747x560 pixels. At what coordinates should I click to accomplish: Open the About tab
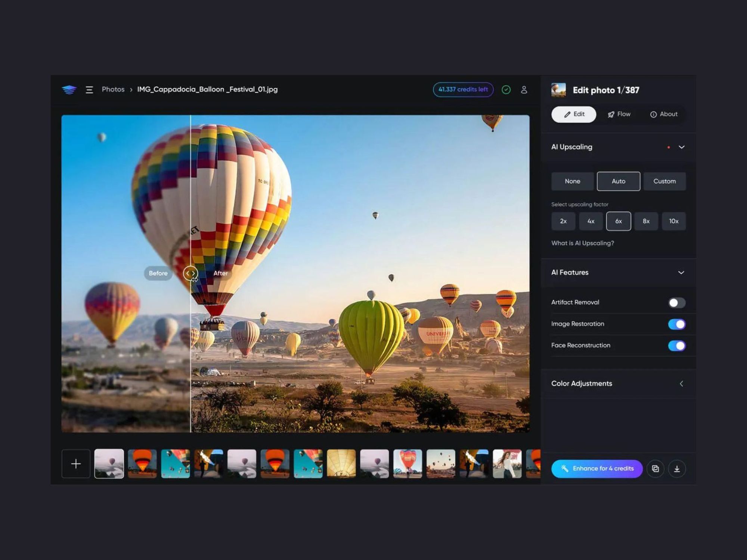tap(664, 114)
